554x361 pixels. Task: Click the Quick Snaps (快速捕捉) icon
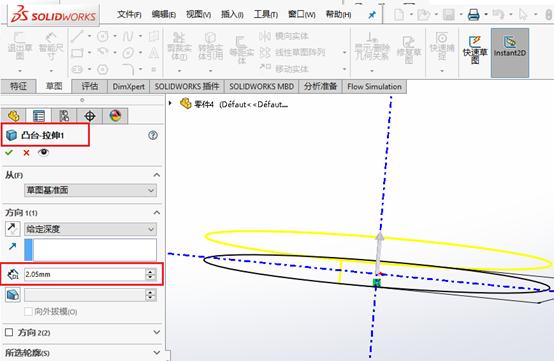pos(442,46)
